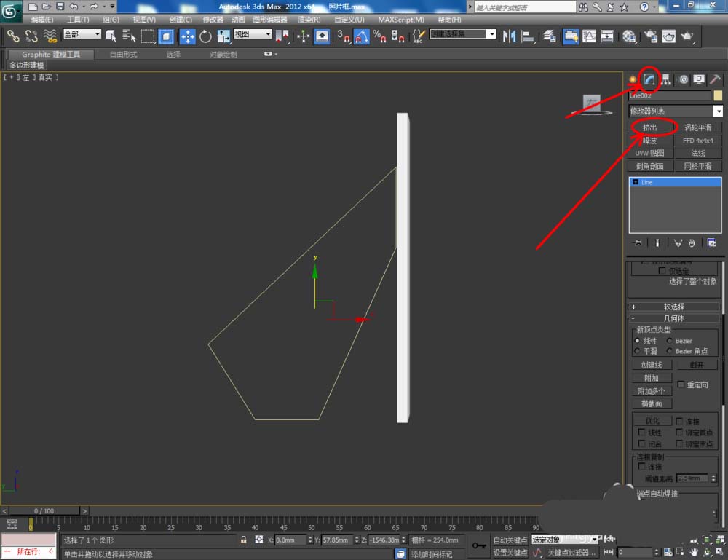The image size is (728, 560).
Task: Open the Hierarchy command panel tab
Action: pyautogui.click(x=666, y=80)
